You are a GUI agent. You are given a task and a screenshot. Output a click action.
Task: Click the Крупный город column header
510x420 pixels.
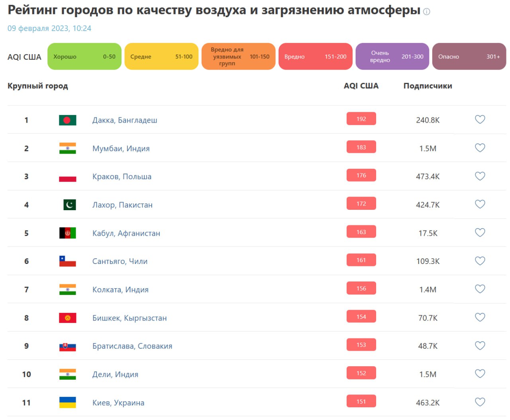coord(38,86)
